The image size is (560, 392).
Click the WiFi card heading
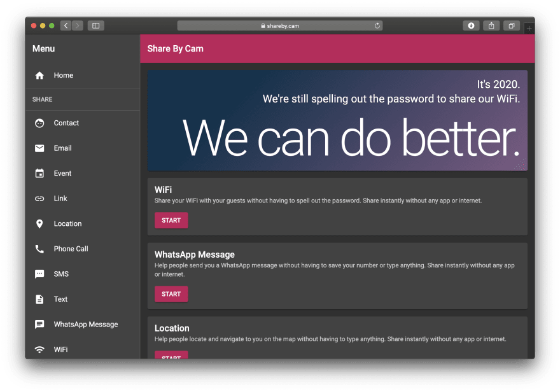click(x=163, y=190)
